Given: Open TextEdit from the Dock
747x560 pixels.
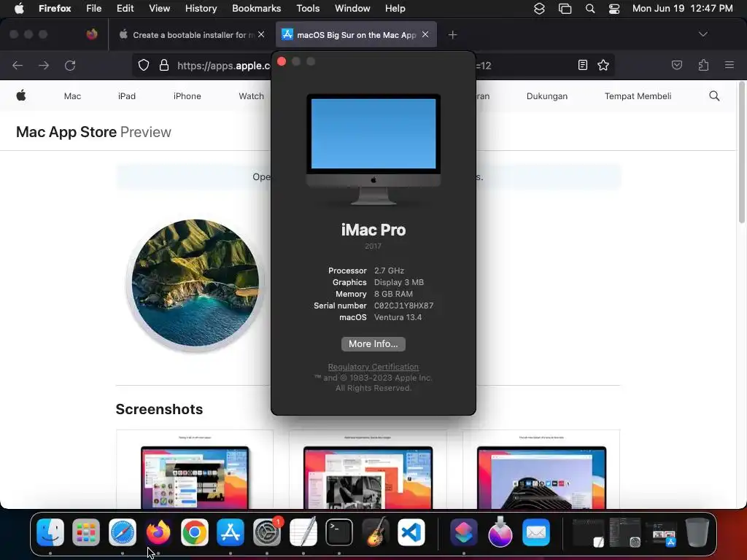Looking at the screenshot, I should [303, 532].
